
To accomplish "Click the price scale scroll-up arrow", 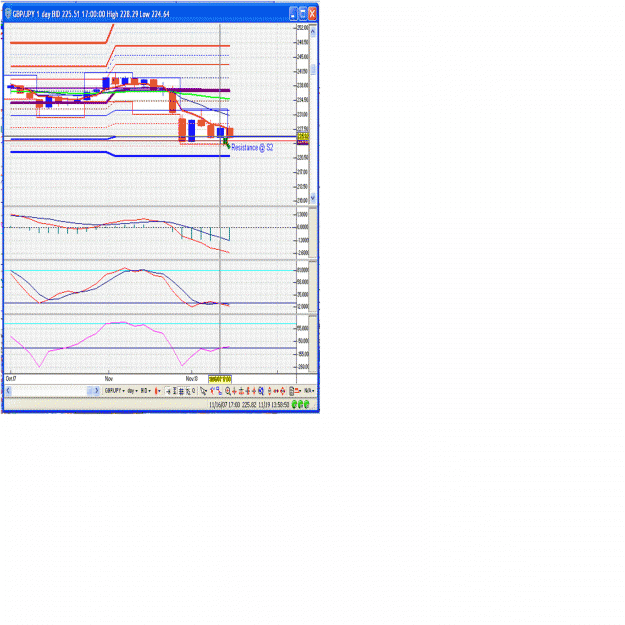I will point(313,31).
